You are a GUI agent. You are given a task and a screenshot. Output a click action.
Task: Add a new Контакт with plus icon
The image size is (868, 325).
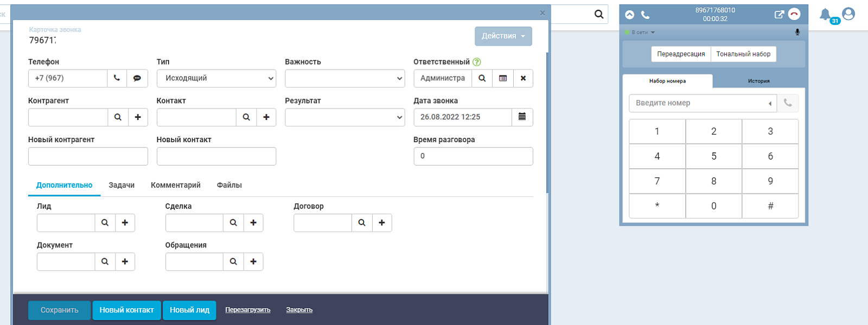click(x=266, y=117)
